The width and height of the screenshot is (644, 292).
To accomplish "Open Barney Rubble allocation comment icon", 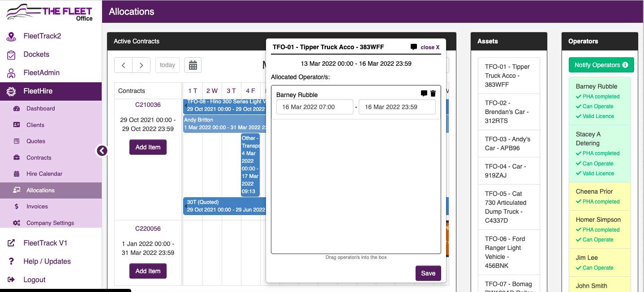I will pos(424,93).
